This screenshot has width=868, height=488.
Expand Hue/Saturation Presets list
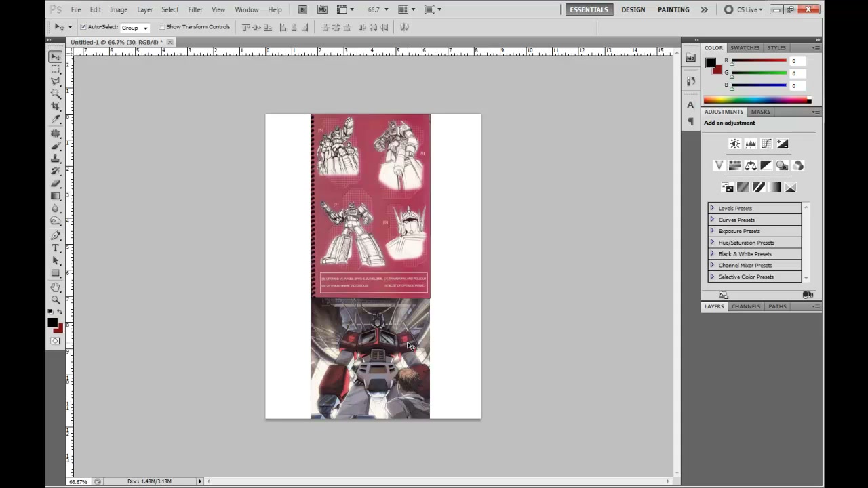712,242
